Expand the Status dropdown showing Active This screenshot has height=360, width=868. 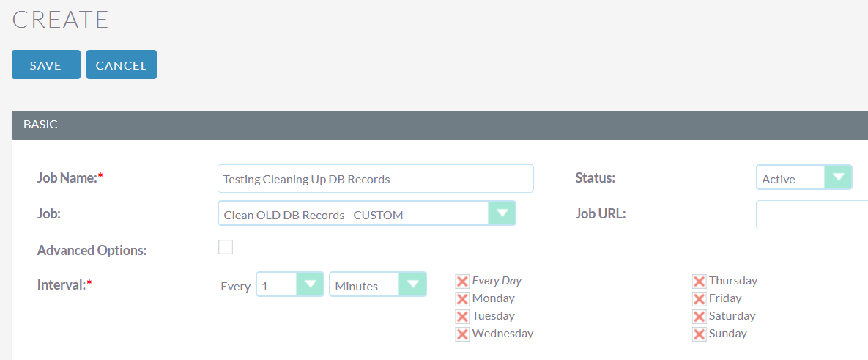click(x=804, y=177)
